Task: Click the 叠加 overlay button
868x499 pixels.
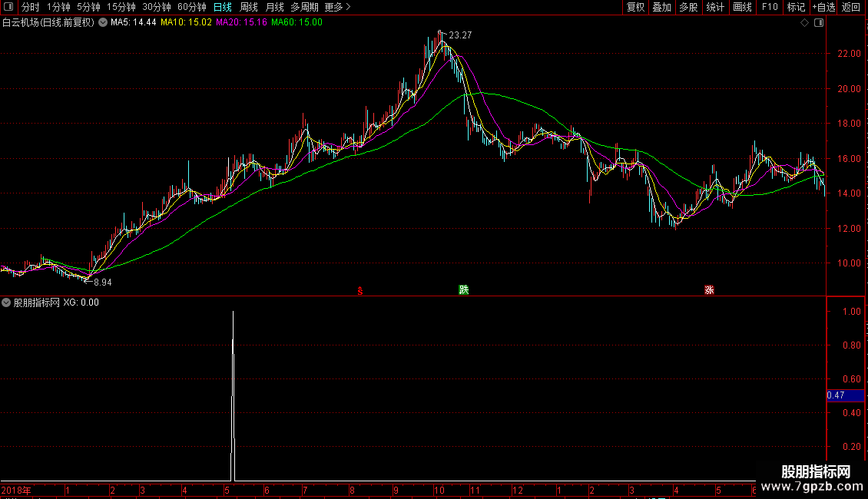Action: 661,7
